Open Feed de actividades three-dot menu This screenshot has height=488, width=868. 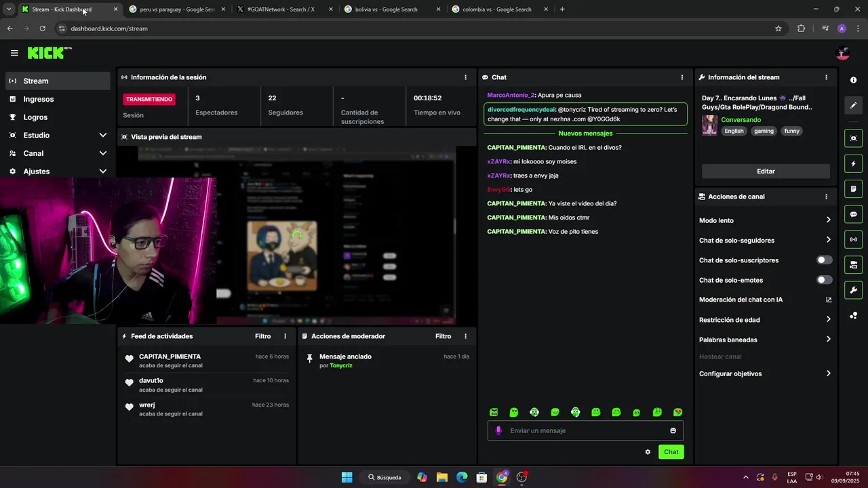click(285, 336)
